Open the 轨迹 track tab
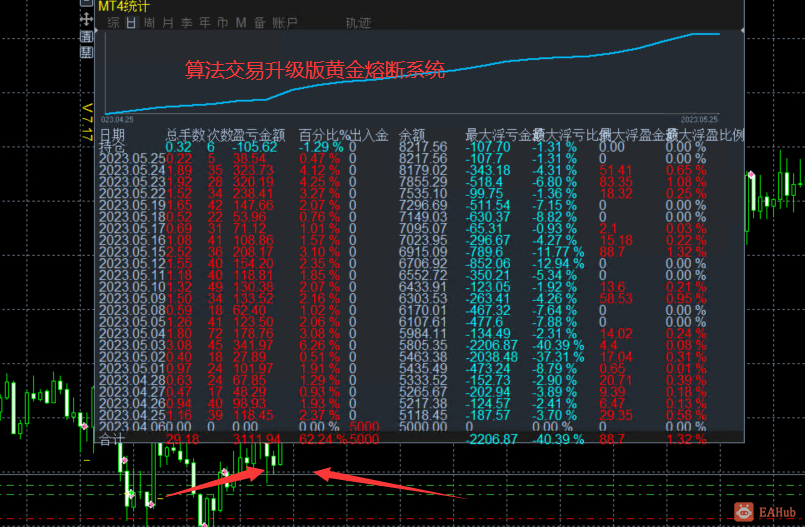Image resolution: width=805 pixels, height=527 pixels. tap(358, 23)
